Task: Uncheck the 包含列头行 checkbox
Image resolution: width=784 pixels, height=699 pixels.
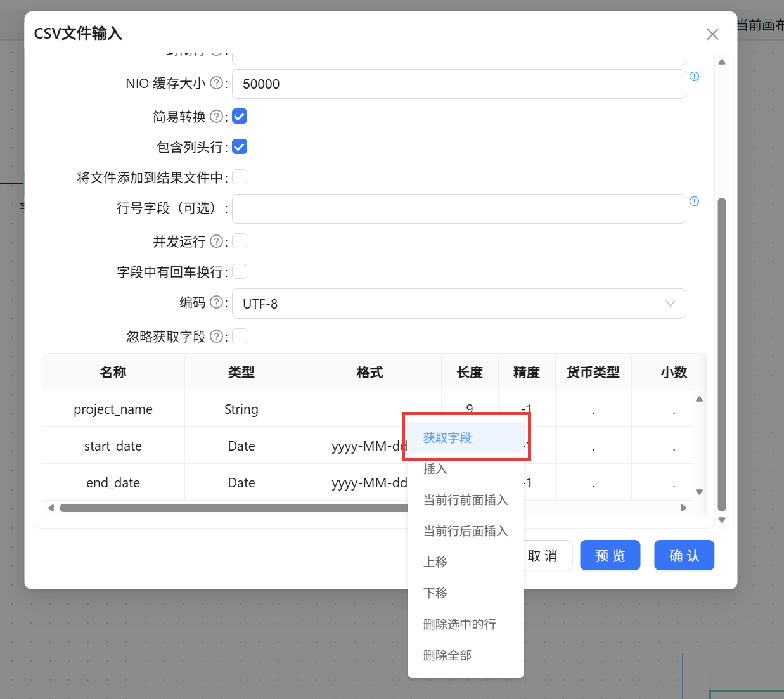Action: pyautogui.click(x=240, y=147)
